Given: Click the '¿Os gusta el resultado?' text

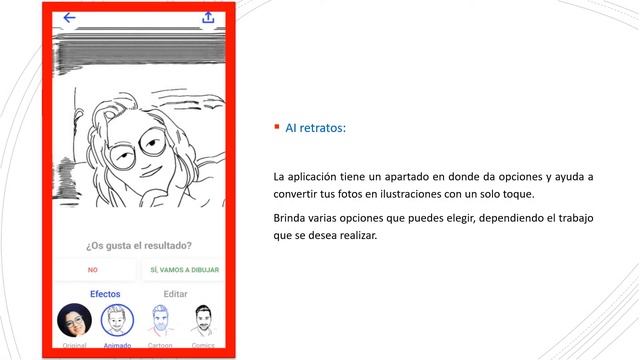Looking at the screenshot, I should [139, 246].
